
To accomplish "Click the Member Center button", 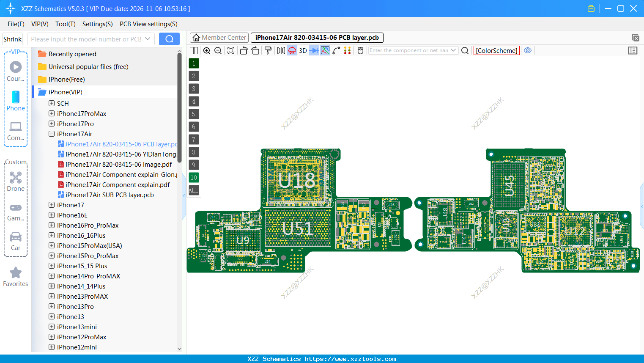I will coord(219,37).
